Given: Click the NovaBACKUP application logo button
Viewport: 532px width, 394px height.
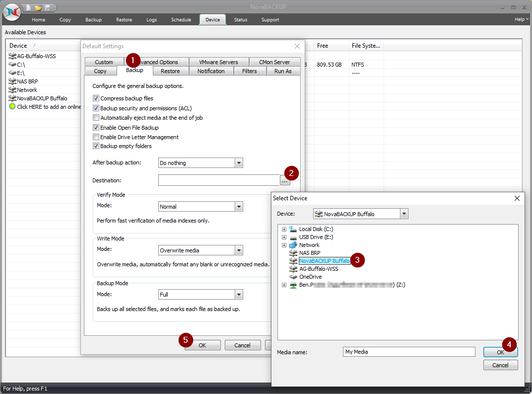Looking at the screenshot, I should tap(12, 12).
